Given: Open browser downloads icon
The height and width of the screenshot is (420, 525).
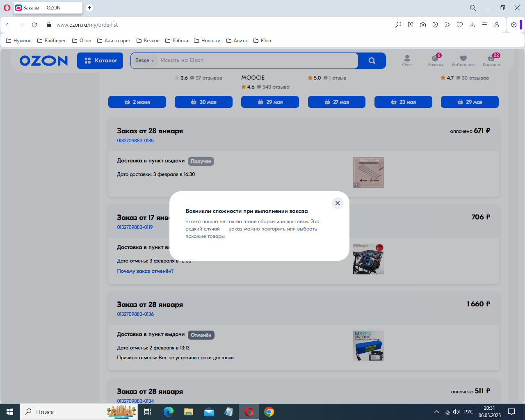Looking at the screenshot, I should (472, 25).
